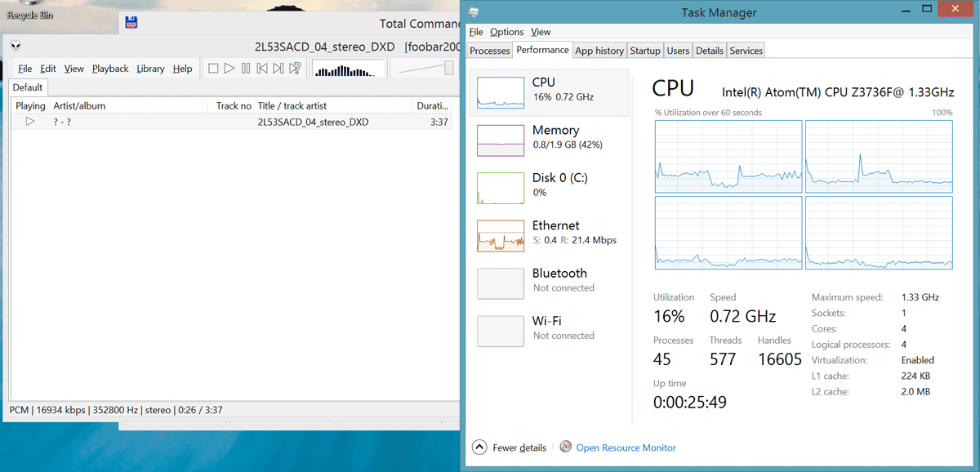Select the 2L53SACD_04_stereo_DXD track row
The image size is (980, 472).
click(x=232, y=122)
